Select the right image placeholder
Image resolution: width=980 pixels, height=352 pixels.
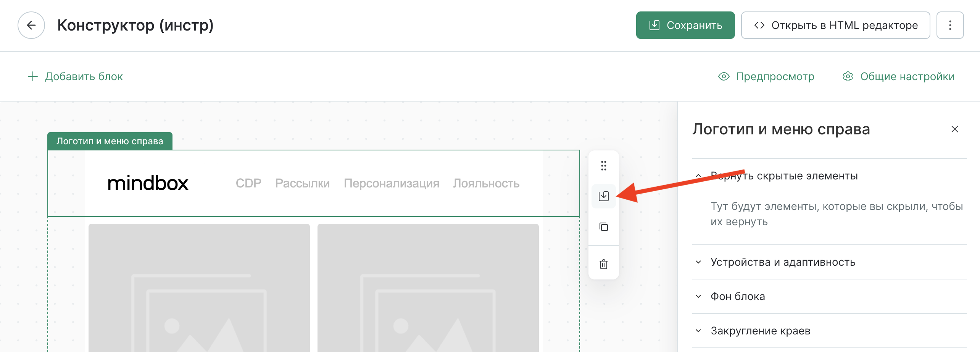coord(428,288)
